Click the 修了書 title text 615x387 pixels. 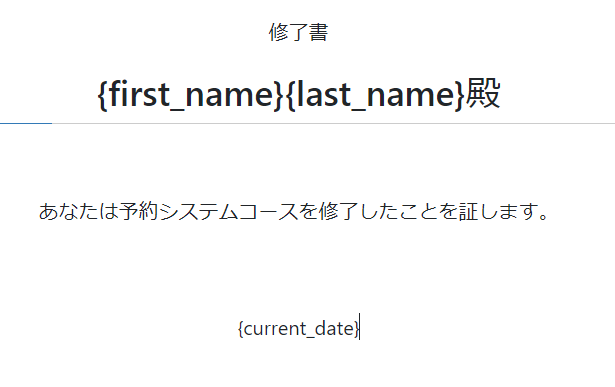click(298, 32)
